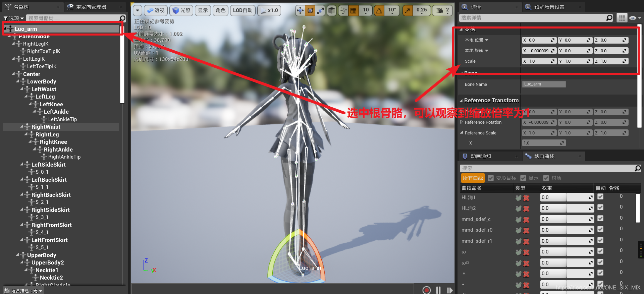Image resolution: width=644 pixels, height=294 pixels.
Task: Toggle the 变形目标 filter checkbox
Action: click(491, 178)
